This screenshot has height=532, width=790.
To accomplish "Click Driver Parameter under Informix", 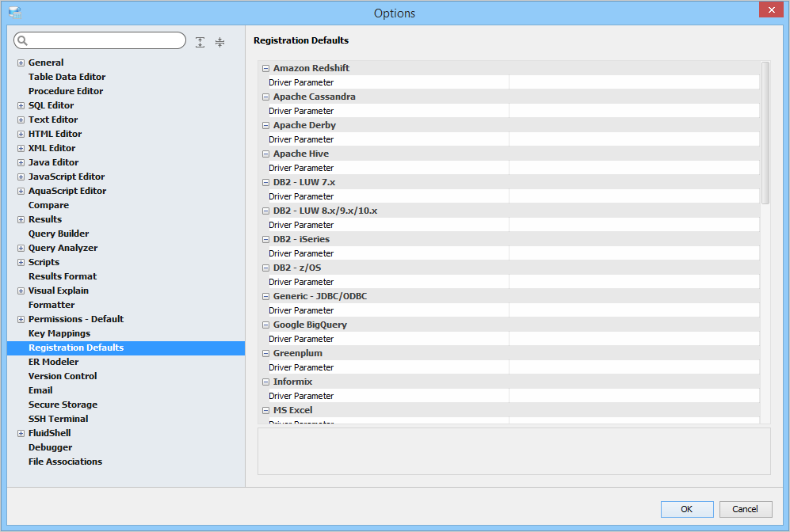I will (301, 396).
